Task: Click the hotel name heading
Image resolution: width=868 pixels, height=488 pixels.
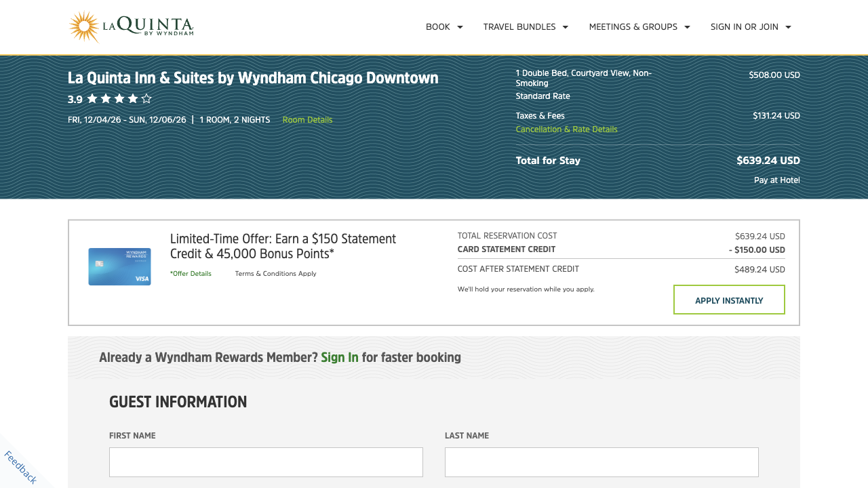Action: point(253,78)
